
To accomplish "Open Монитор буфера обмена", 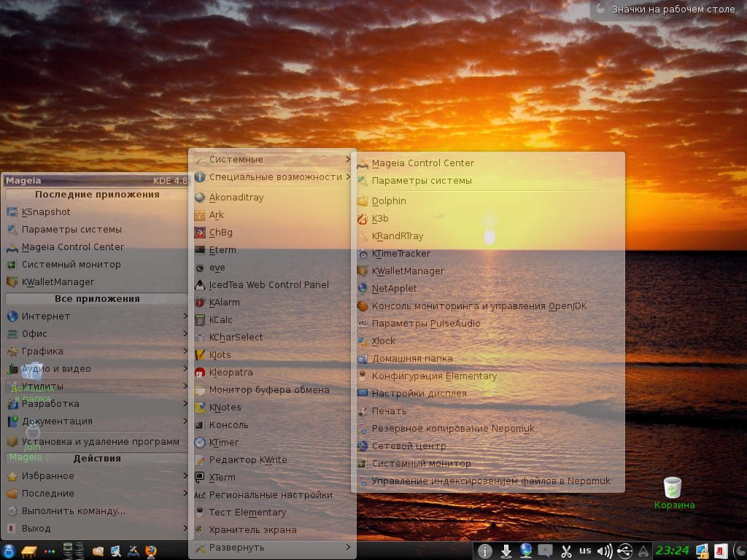I will [273, 390].
